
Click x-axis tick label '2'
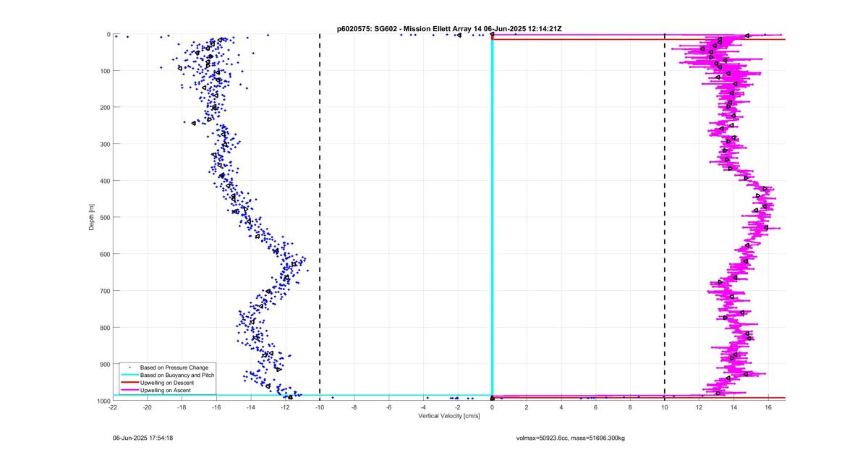pyautogui.click(x=527, y=407)
